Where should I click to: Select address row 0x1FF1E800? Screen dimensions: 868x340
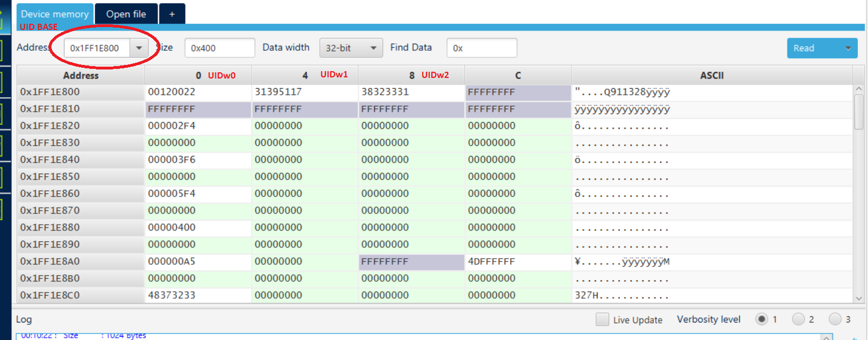81,92
